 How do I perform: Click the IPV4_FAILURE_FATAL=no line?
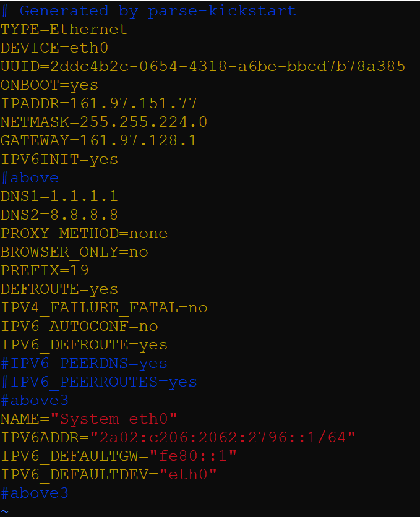tap(104, 308)
